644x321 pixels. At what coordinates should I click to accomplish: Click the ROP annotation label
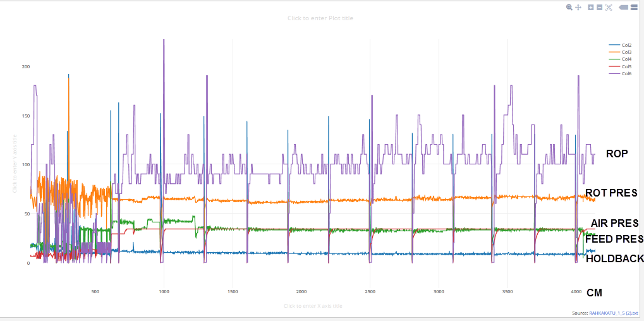coord(616,154)
